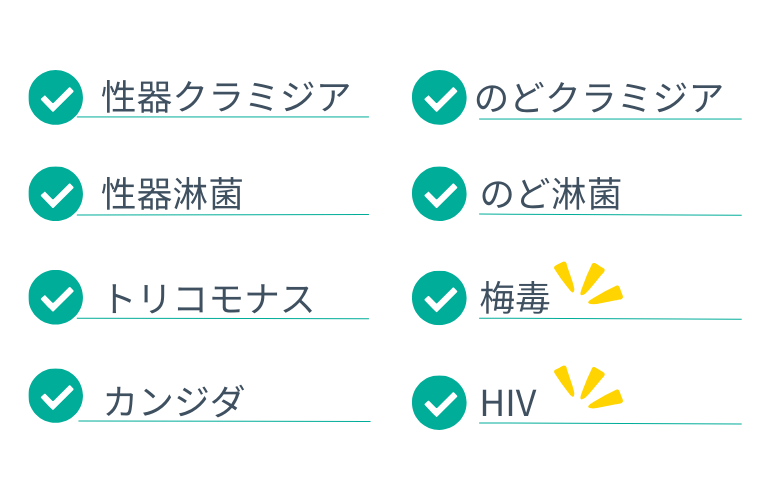Click the check icon for のどクラミジア
The width and height of the screenshot is (770, 500).
pos(439,98)
